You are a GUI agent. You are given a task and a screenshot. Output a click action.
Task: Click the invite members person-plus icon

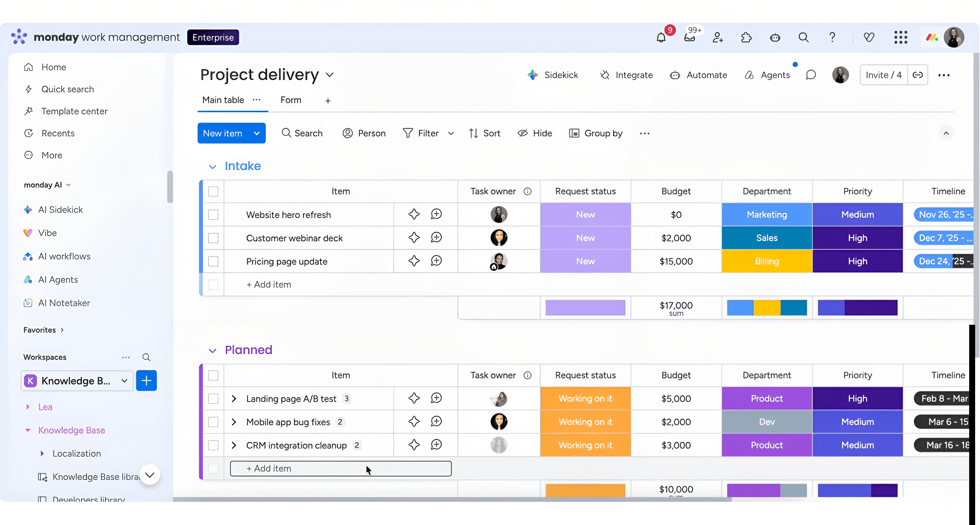[718, 37]
